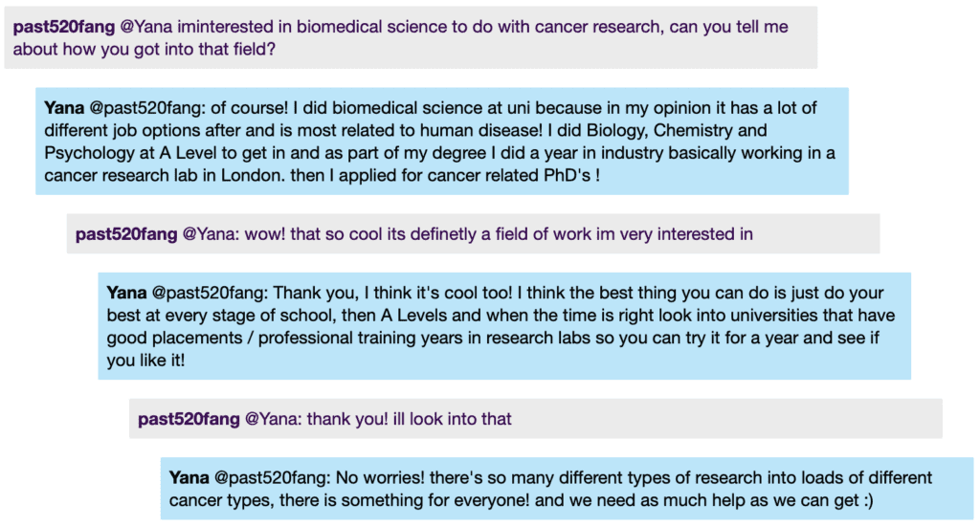Screen dimensions: 980x526
Task: Click the text 'something for everyone!'
Action: click(x=436, y=500)
